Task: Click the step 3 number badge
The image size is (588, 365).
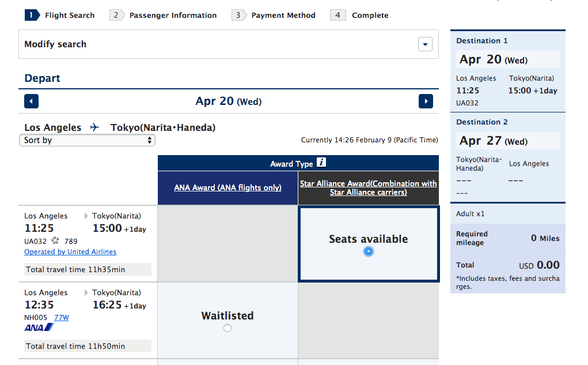Action: click(x=239, y=15)
